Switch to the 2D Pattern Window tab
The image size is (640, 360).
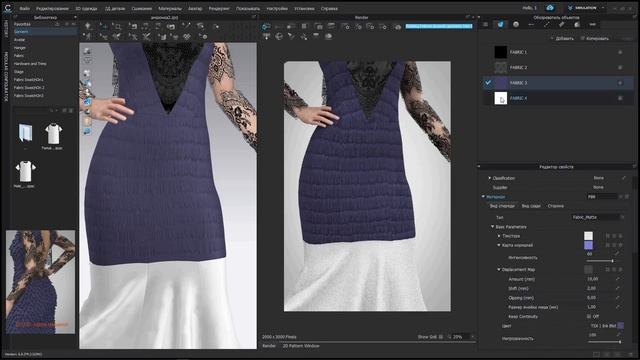pos(301,346)
